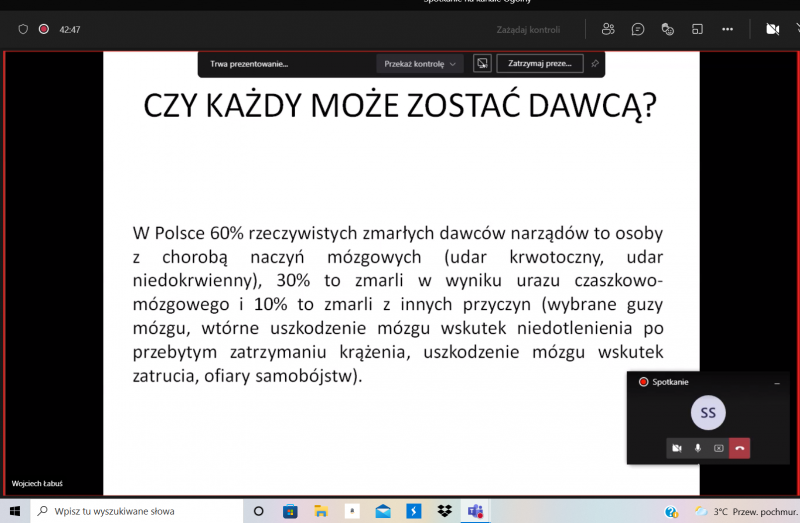Open the white Amazon-style app tile on the taskbar
The width and height of the screenshot is (800, 523).
tap(352, 511)
